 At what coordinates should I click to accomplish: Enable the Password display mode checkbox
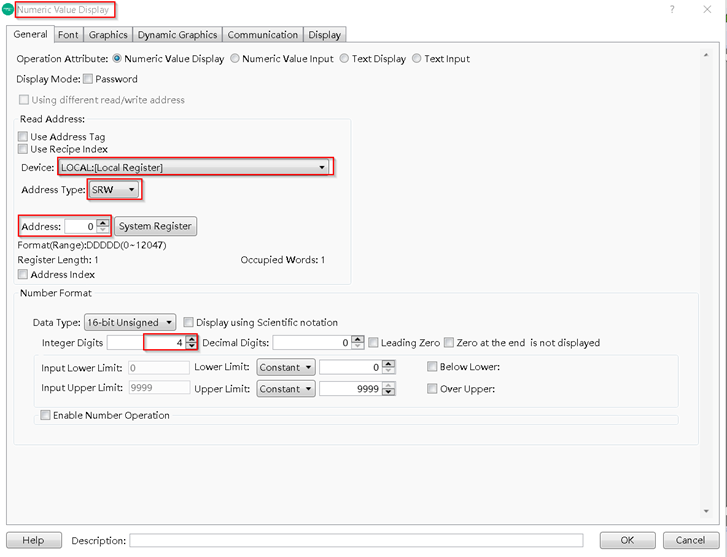point(88,79)
